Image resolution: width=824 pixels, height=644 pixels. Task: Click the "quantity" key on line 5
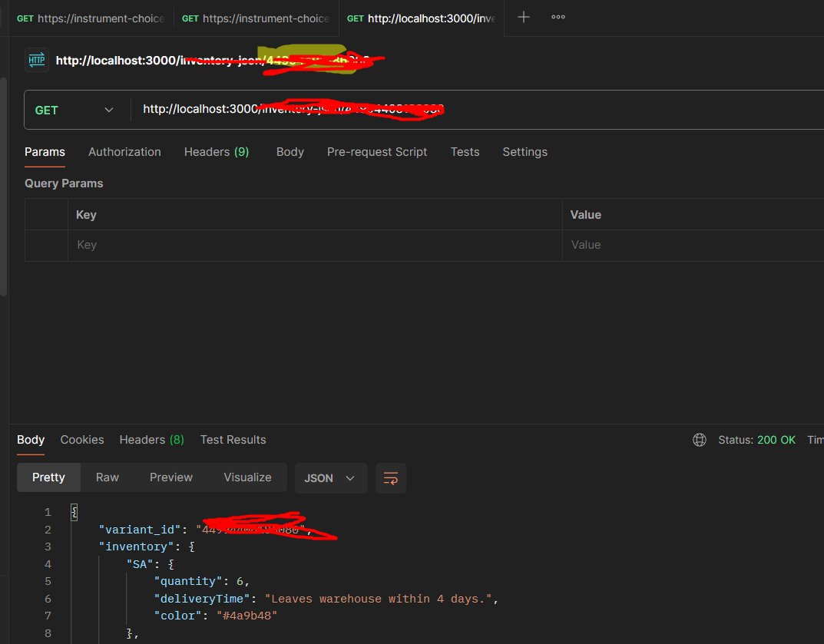187,582
